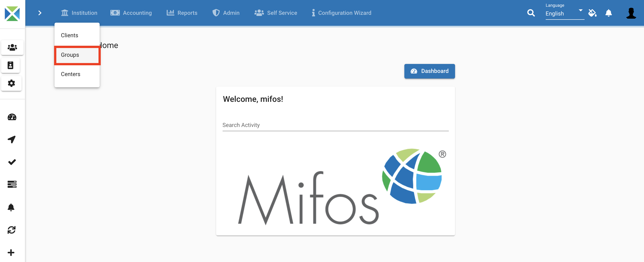Open the user profile avatar menu
The height and width of the screenshot is (262, 644).
click(631, 13)
